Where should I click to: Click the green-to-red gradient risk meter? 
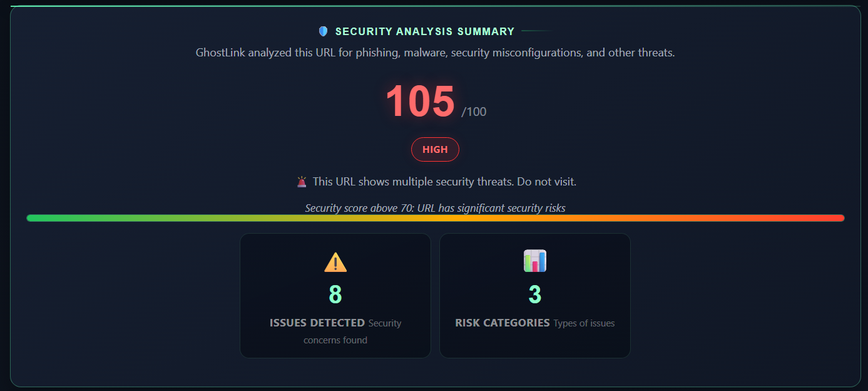[434, 217]
